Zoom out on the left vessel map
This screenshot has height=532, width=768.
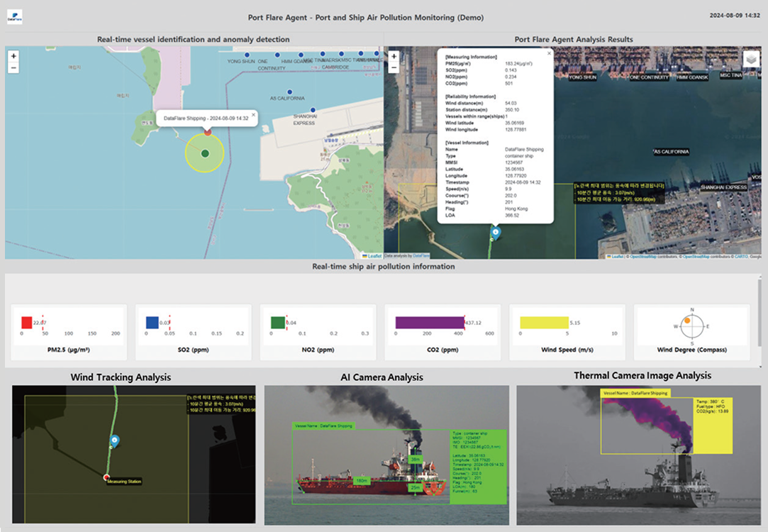pyautogui.click(x=14, y=67)
